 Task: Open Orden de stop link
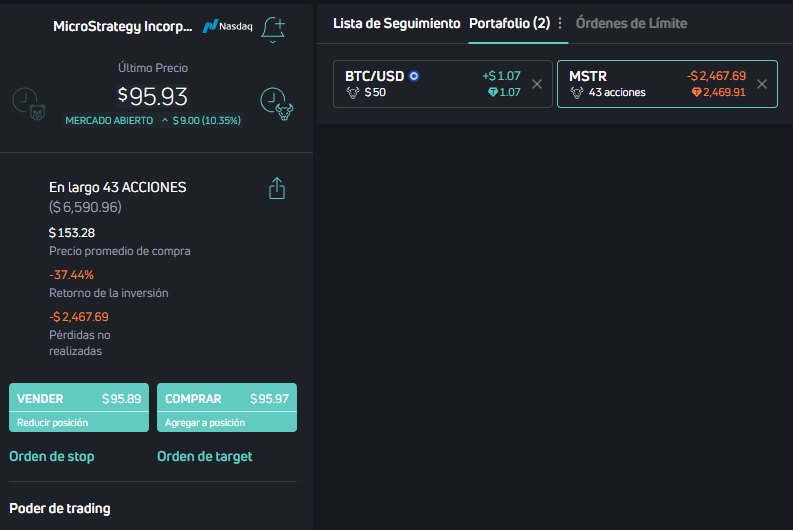tap(52, 456)
